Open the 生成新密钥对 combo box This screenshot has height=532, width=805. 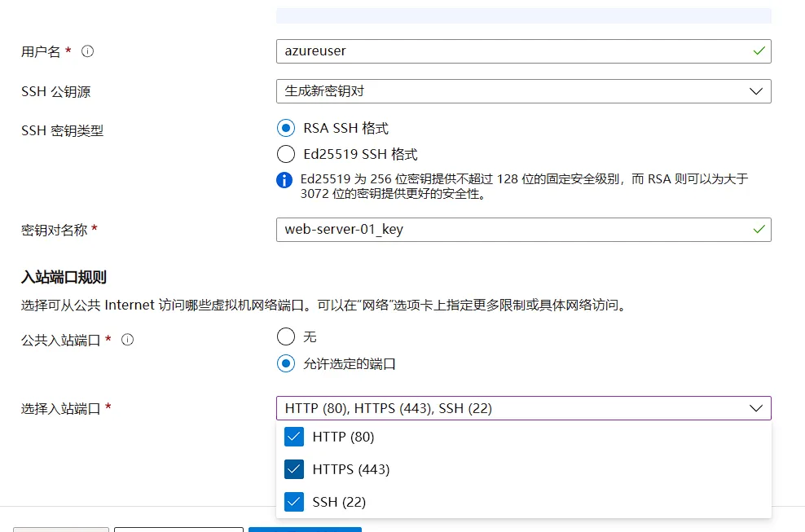[x=521, y=90]
